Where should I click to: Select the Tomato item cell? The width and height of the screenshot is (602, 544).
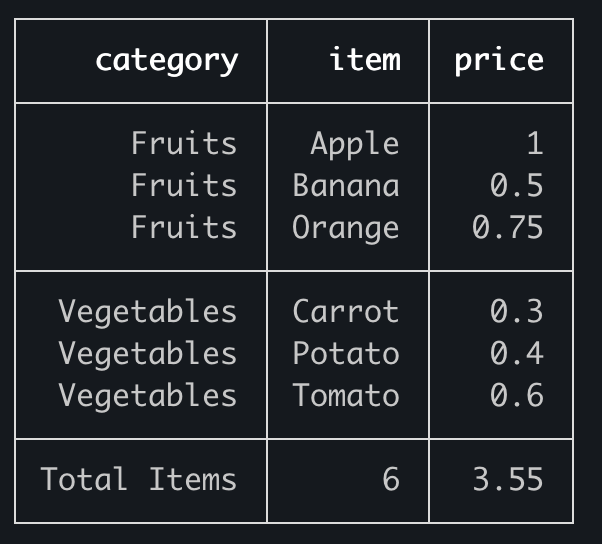tap(346, 396)
